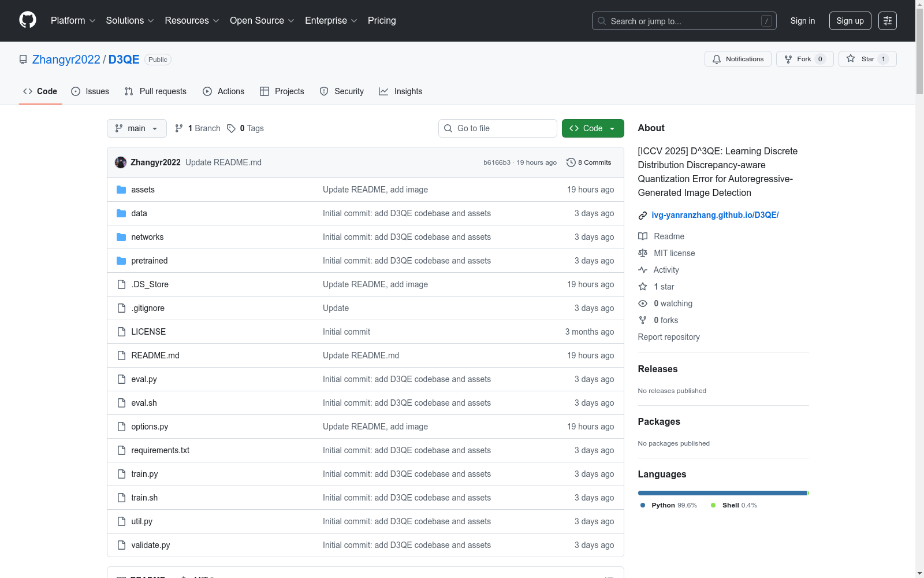Click the website link chain icon
Viewport: 924px width, 578px height.
(643, 216)
